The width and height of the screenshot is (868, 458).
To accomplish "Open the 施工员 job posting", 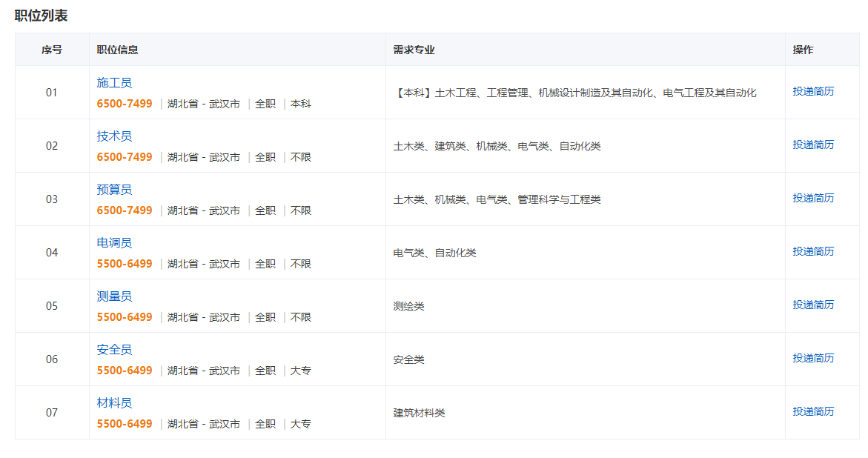I will [114, 83].
